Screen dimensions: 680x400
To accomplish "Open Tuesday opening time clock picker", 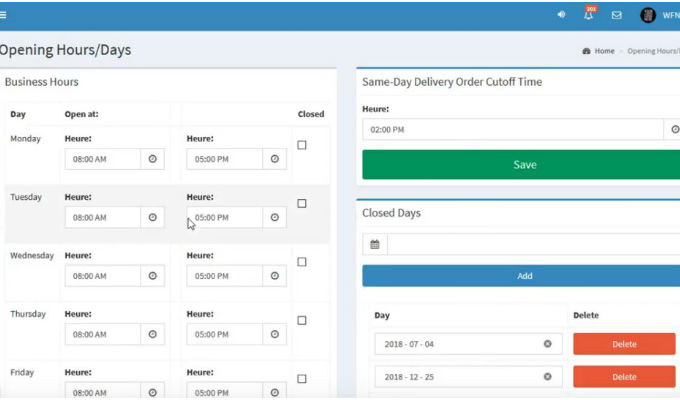I will pyautogui.click(x=153, y=217).
